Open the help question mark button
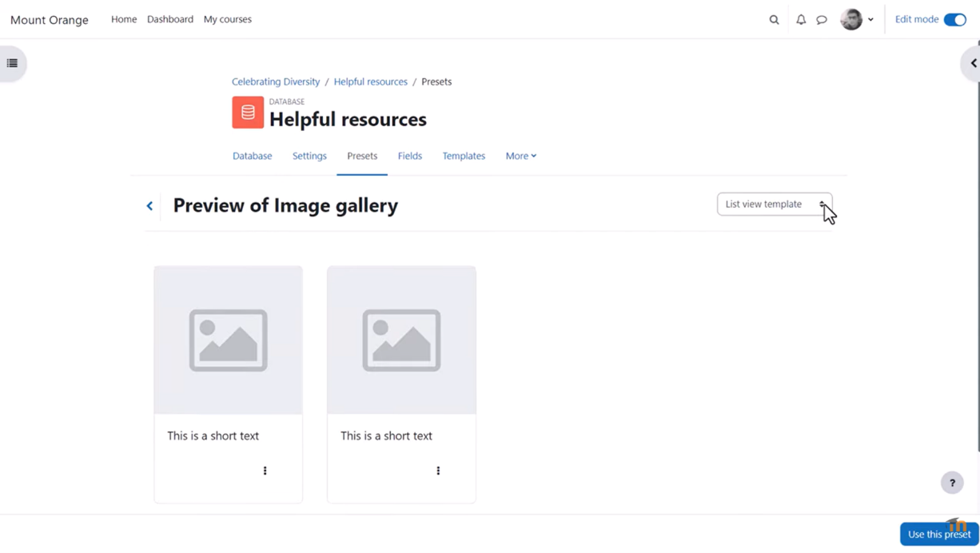The width and height of the screenshot is (980, 553). 952,483
